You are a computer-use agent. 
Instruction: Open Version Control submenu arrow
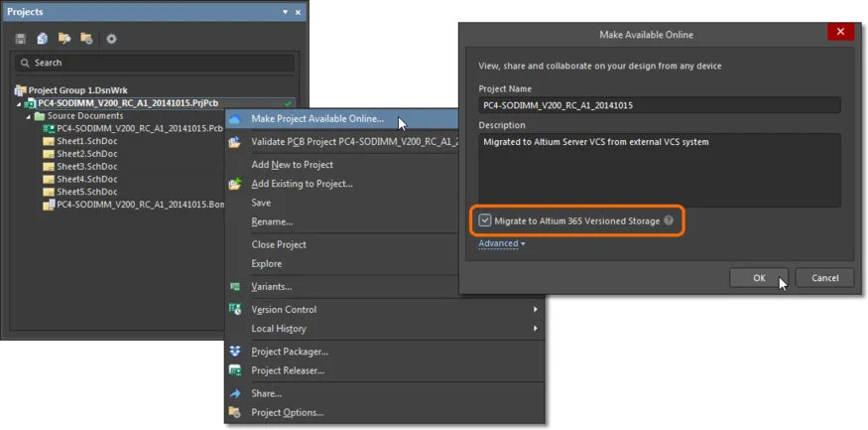[536, 309]
